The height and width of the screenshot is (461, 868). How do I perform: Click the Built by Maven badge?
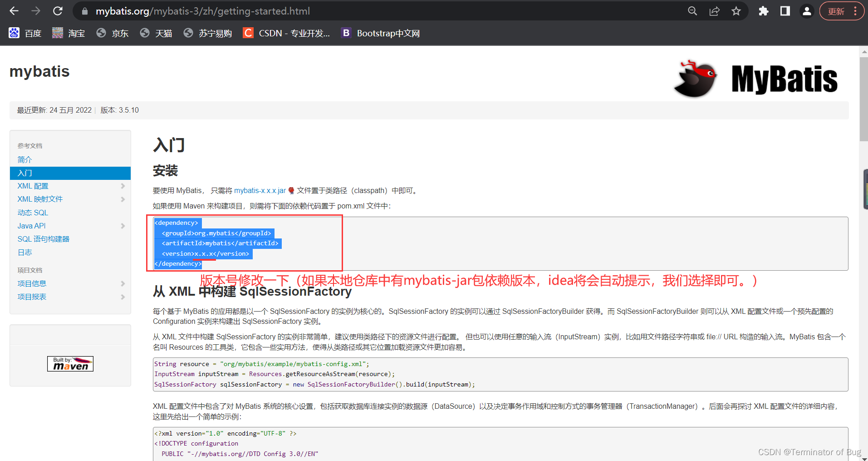(x=70, y=364)
